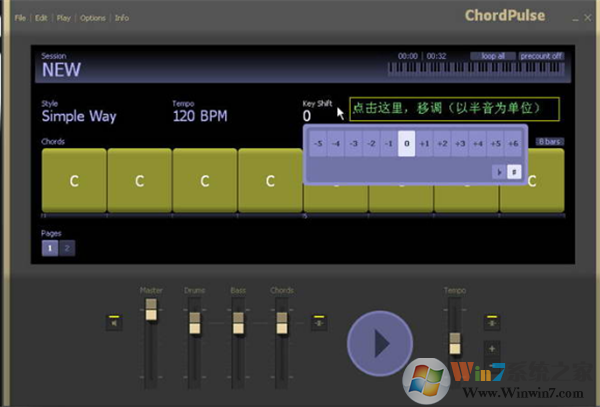Switch to chord page 2
600x407 pixels.
67,248
